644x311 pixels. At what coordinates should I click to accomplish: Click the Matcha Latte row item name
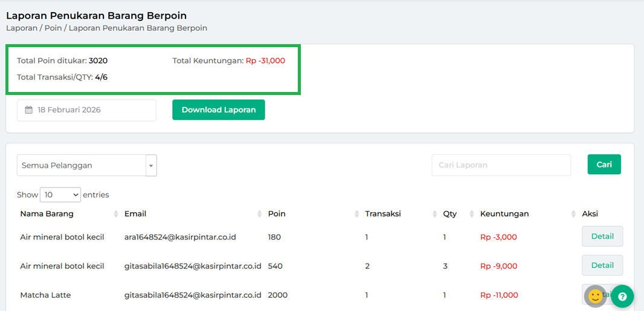45,295
